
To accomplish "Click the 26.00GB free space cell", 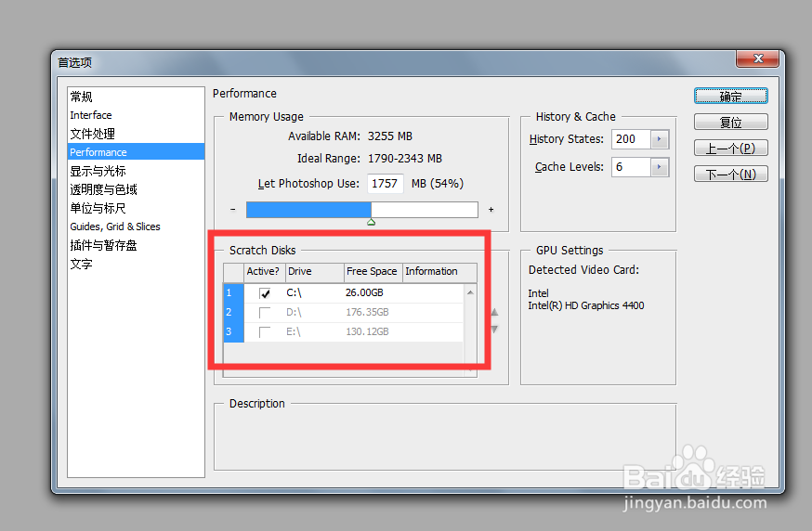I will pos(364,292).
